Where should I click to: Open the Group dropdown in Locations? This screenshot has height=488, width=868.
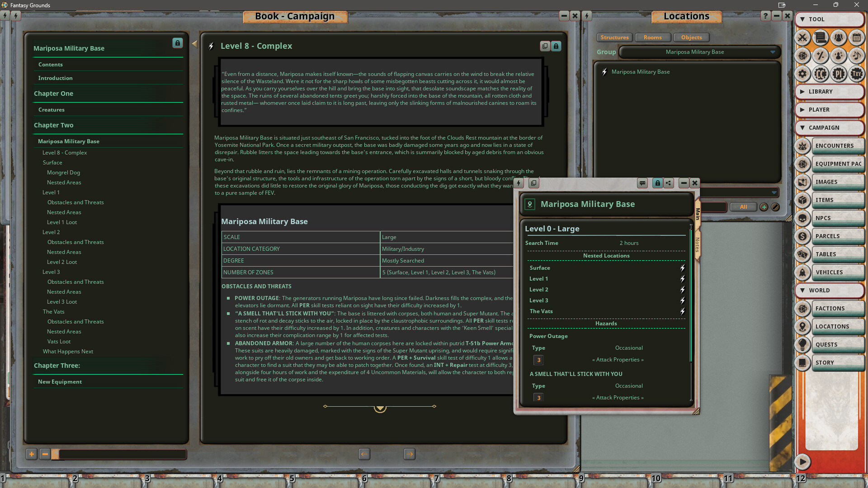click(x=773, y=52)
